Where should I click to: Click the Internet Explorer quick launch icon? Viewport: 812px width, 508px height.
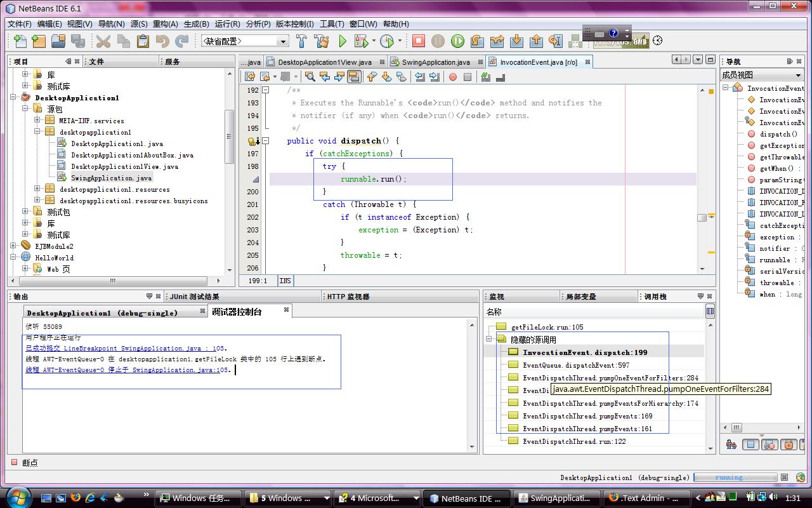(91, 497)
